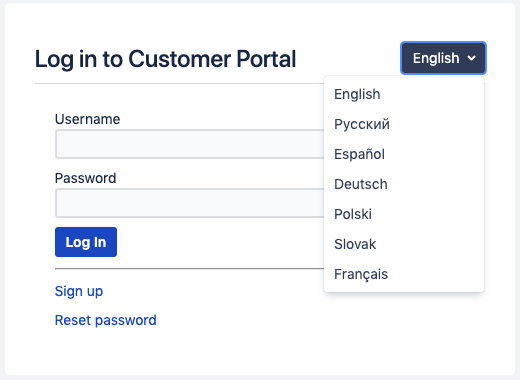Click the chevron arrow beside English
The height and width of the screenshot is (380, 520).
(471, 58)
